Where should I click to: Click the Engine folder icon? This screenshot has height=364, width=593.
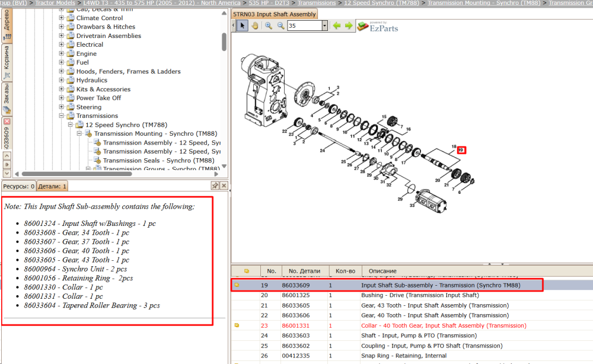[71, 53]
